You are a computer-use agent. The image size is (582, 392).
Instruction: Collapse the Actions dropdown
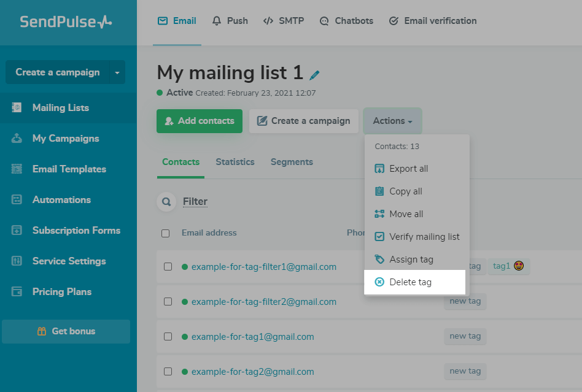click(x=392, y=121)
